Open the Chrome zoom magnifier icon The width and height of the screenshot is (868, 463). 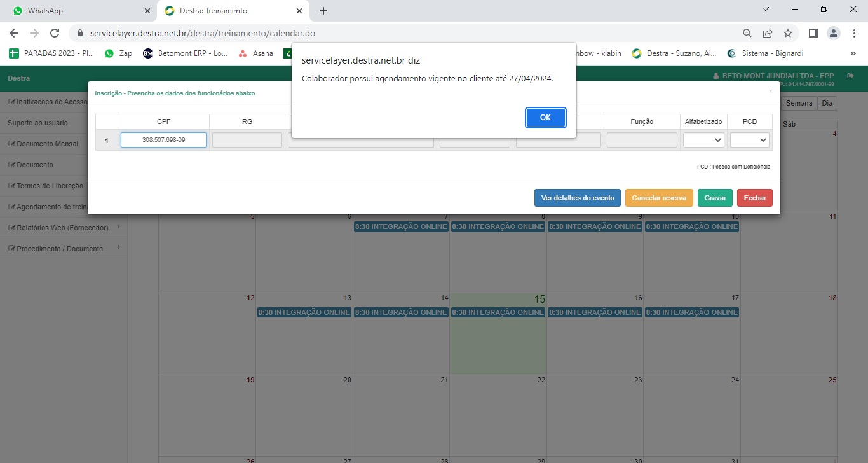point(747,33)
